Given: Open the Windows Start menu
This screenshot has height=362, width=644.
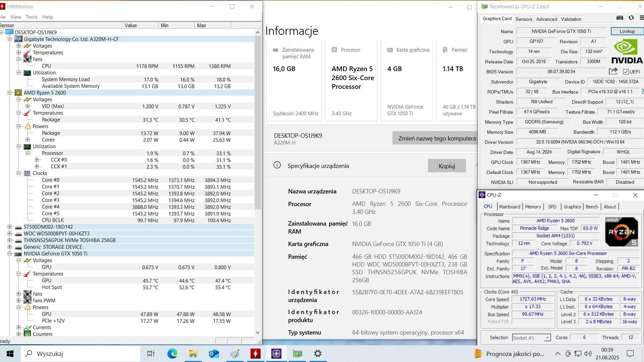Looking at the screenshot, I should pos(10,354).
